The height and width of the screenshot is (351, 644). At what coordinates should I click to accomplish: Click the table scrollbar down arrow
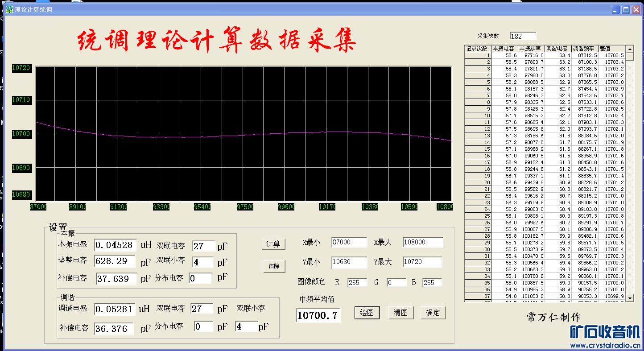click(630, 297)
